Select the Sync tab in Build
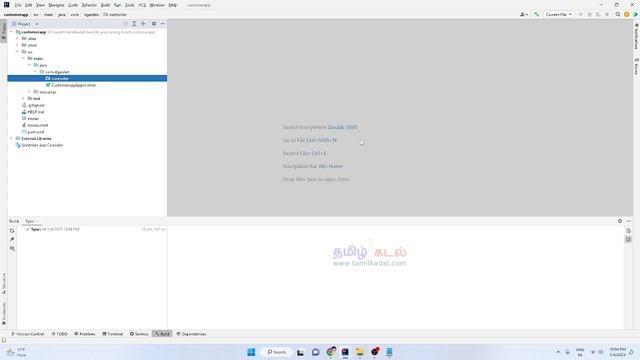This screenshot has width=640, height=360. coord(31,221)
